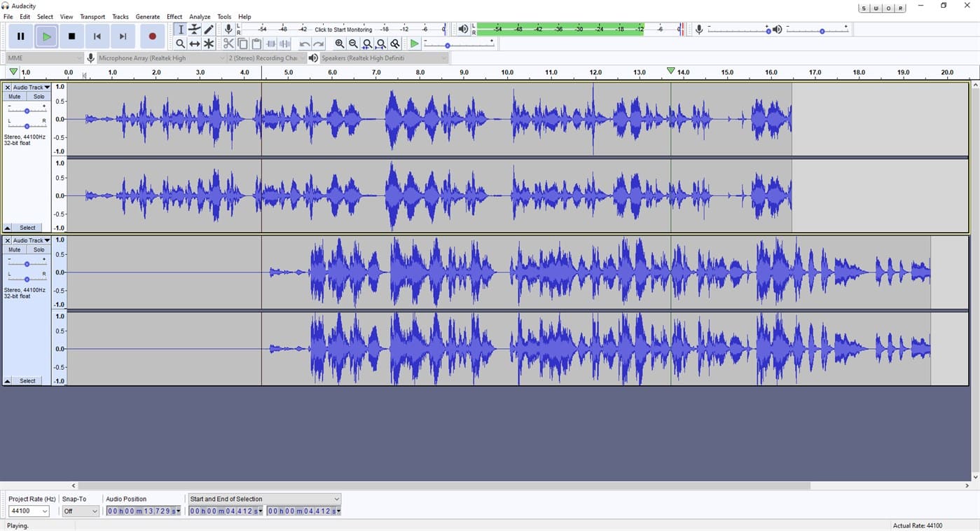Click the Copy icon in edit toolbar
The width and height of the screenshot is (980, 531).
[242, 43]
